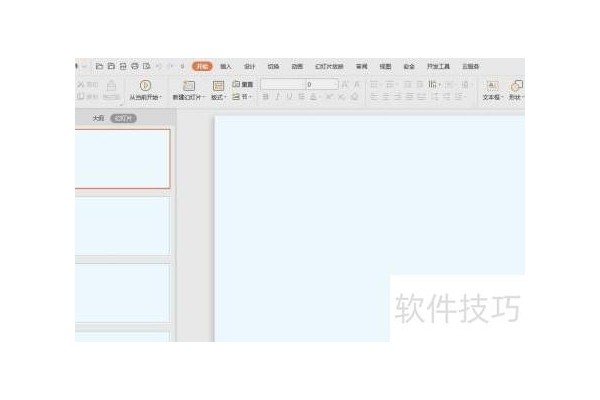Image resolution: width=600 pixels, height=400 pixels.
Task: Apply italic formatting (I)
Action: point(278,96)
